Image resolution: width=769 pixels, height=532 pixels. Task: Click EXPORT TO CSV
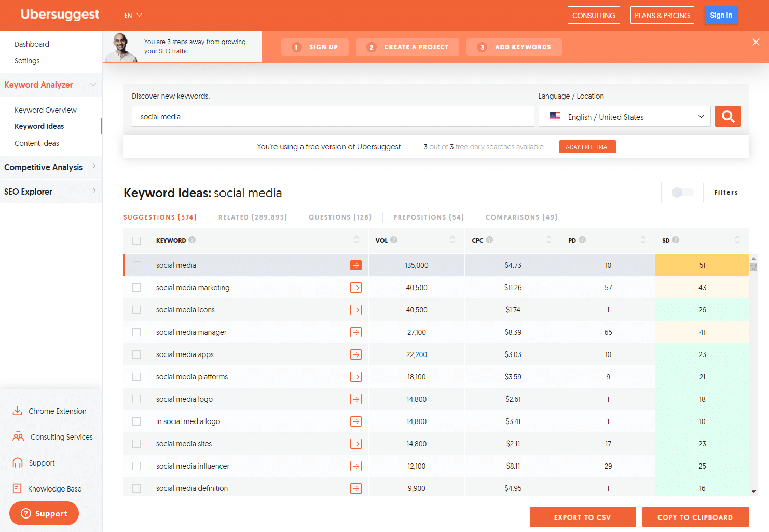click(583, 517)
